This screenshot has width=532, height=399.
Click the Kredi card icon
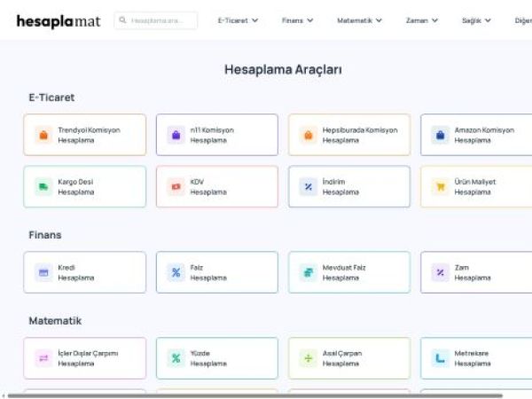tap(43, 272)
